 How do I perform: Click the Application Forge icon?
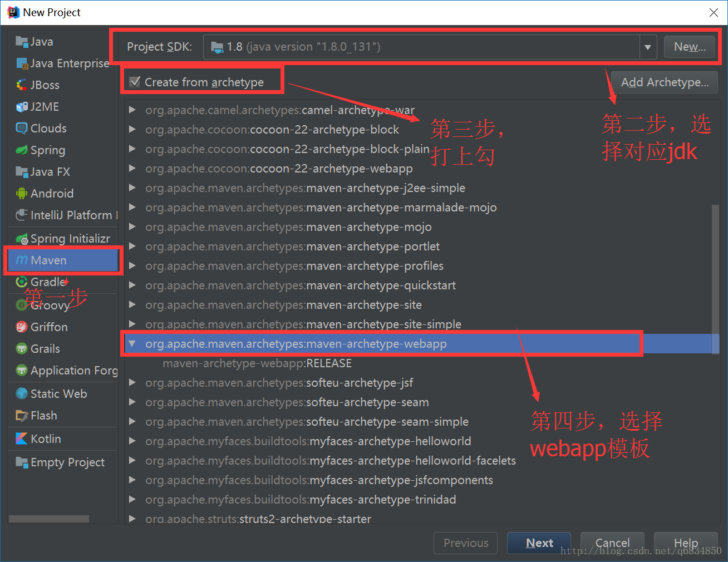pos(22,371)
